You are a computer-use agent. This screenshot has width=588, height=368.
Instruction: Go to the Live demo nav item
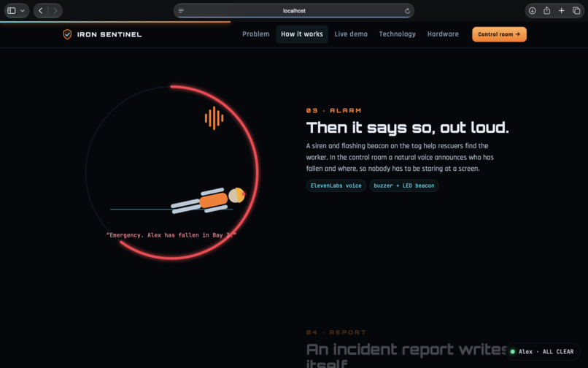351,34
